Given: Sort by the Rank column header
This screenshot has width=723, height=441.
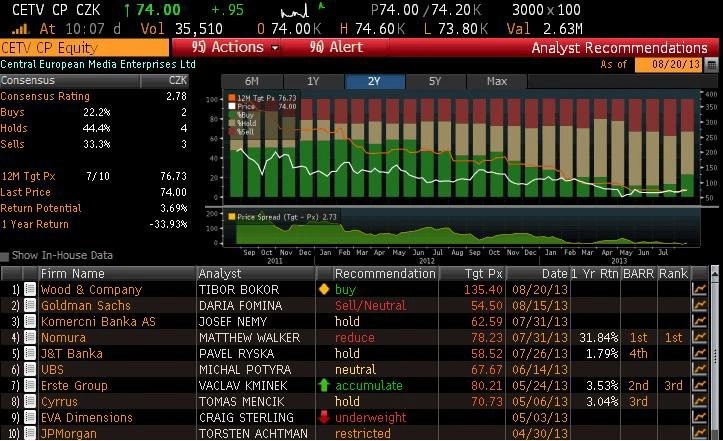Looking at the screenshot, I should tap(673, 274).
